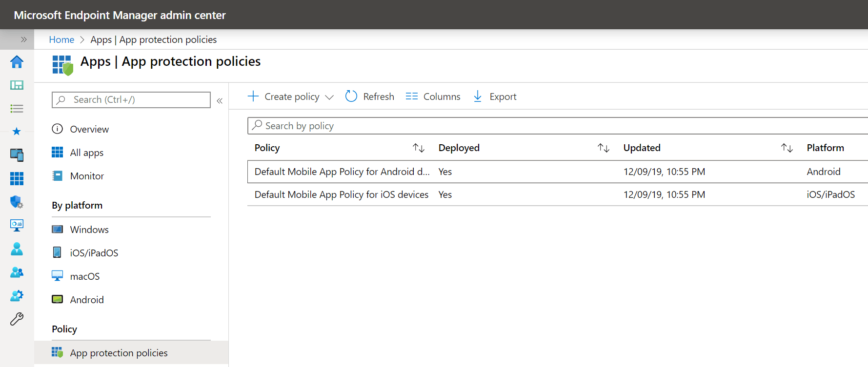Click updated date in Android policy row
The height and width of the screenshot is (367, 868).
point(664,172)
